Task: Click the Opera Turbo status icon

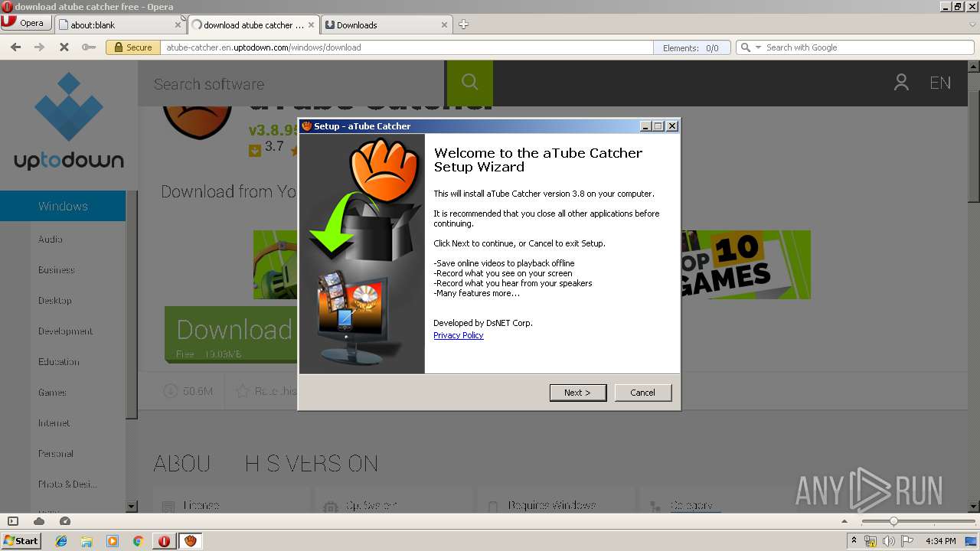Action: click(65, 521)
